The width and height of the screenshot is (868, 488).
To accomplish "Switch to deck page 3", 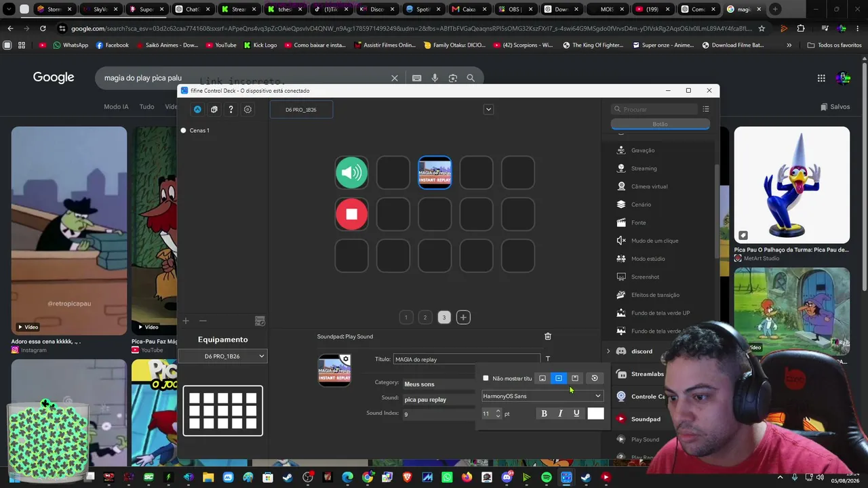I will (x=444, y=317).
